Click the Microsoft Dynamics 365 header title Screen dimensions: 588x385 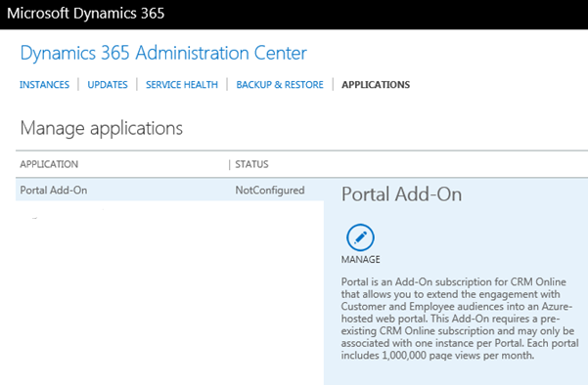pos(86,14)
